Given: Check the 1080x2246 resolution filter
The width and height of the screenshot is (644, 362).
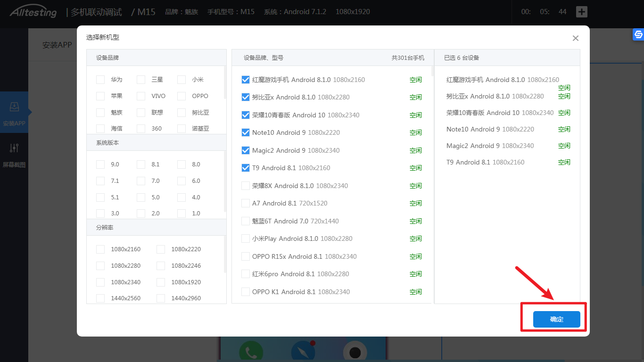Looking at the screenshot, I should point(161,266).
